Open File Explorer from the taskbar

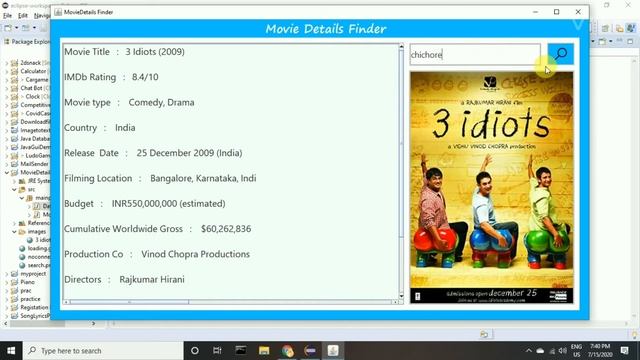pos(264,351)
